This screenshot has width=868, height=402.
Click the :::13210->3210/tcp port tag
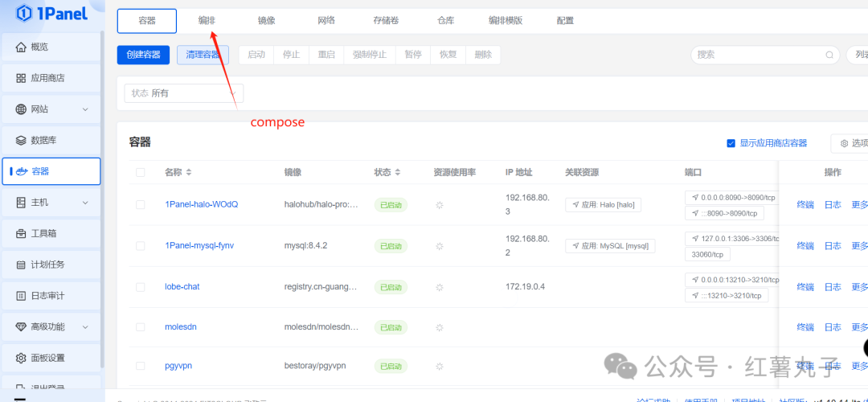tap(727, 295)
